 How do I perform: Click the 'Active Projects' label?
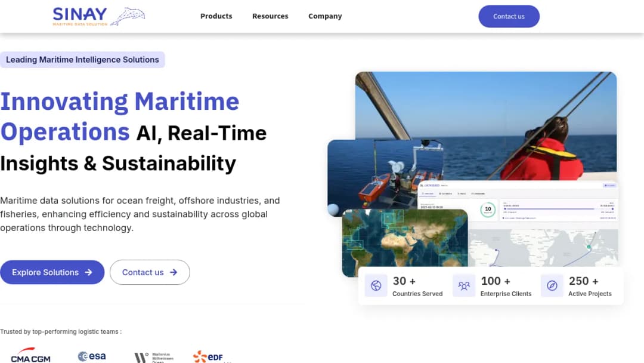click(x=590, y=294)
